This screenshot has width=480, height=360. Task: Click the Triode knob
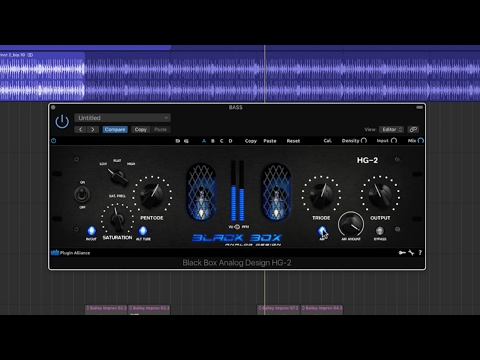321,195
